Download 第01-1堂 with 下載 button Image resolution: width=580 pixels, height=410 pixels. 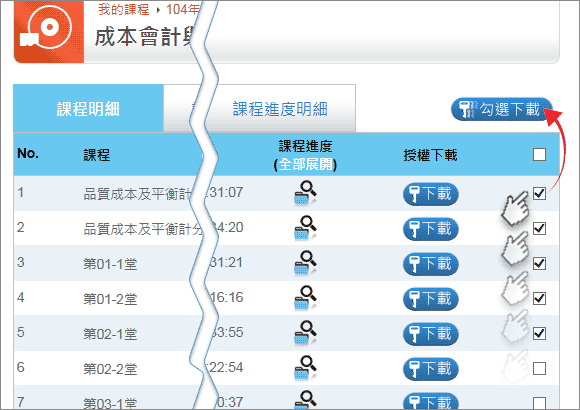[x=431, y=264]
